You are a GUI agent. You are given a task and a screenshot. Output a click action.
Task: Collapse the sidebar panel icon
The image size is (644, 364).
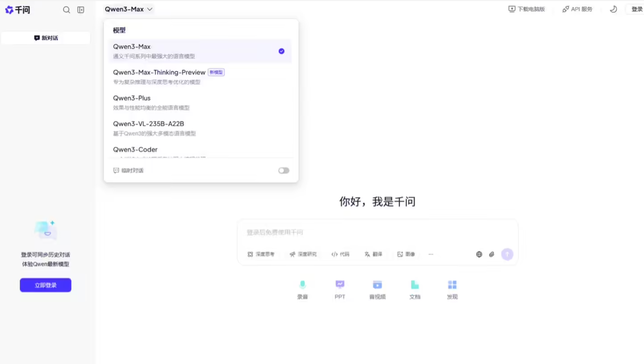pyautogui.click(x=81, y=10)
